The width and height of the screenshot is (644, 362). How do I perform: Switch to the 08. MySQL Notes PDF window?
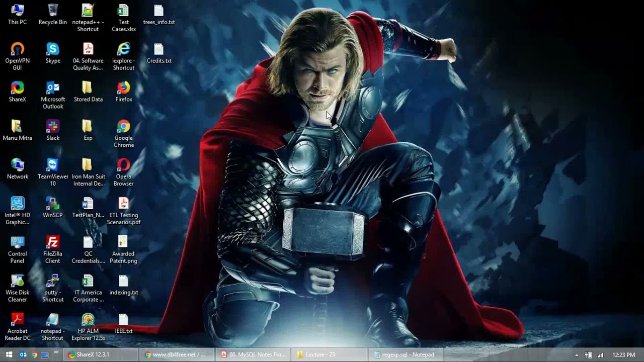click(x=254, y=354)
